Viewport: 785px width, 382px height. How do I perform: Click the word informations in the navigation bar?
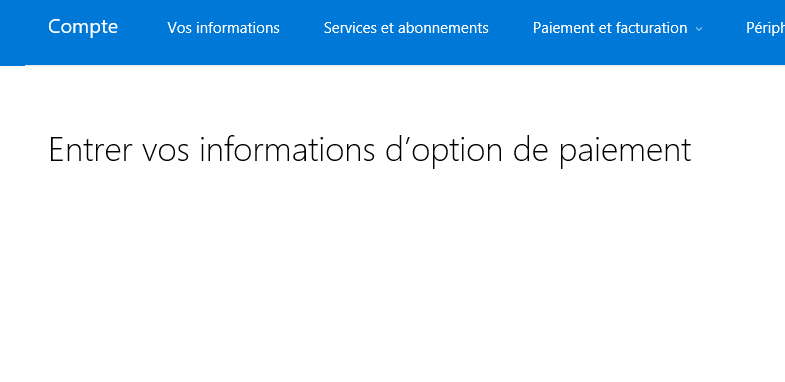237,28
